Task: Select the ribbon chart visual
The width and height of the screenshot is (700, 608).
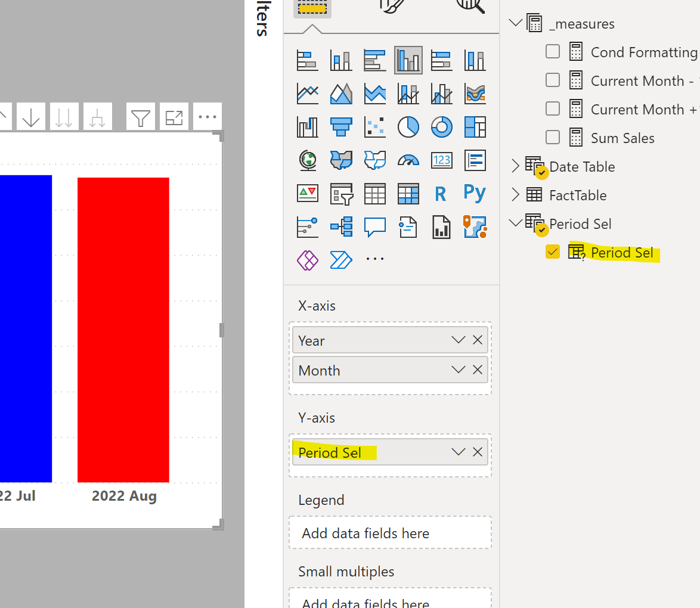Action: coord(475,94)
